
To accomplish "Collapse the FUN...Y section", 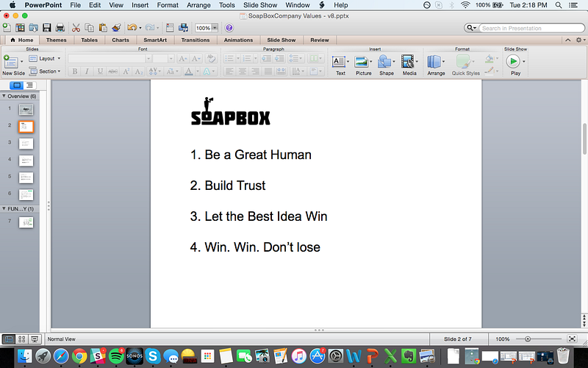I will click(4, 208).
